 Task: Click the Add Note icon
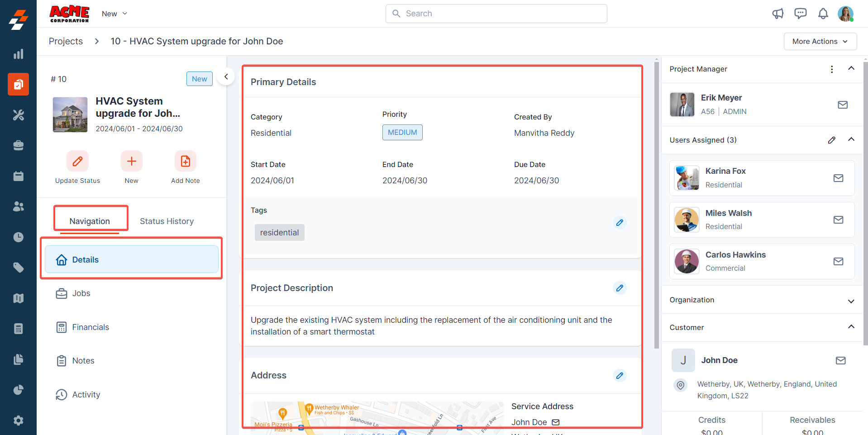(185, 161)
